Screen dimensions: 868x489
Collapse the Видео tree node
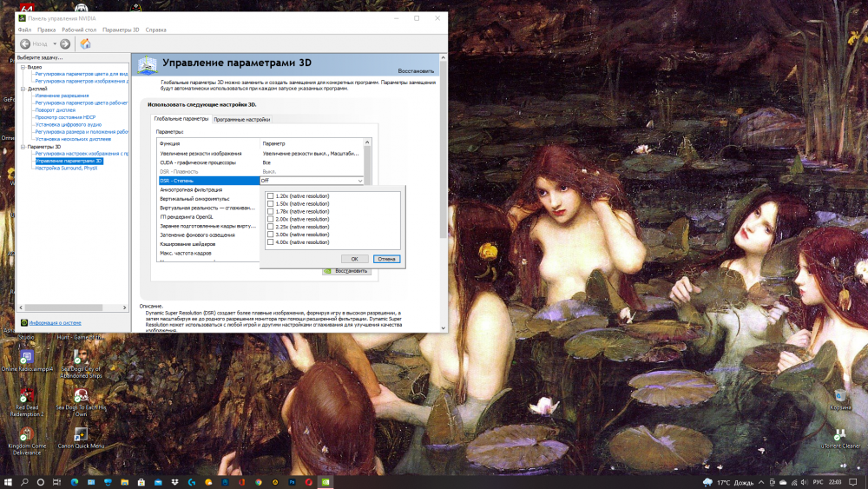[23, 67]
